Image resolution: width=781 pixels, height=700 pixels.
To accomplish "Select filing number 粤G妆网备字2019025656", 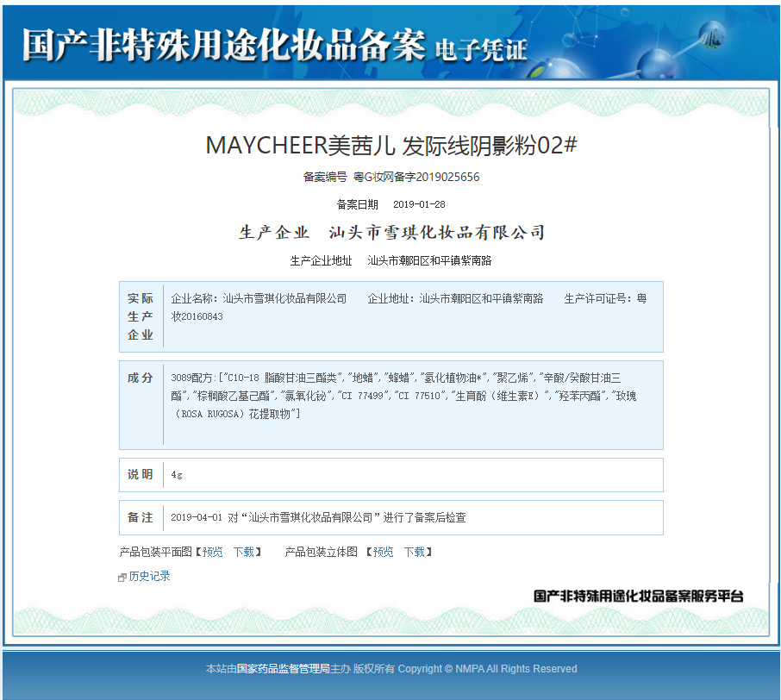I will point(416,177).
